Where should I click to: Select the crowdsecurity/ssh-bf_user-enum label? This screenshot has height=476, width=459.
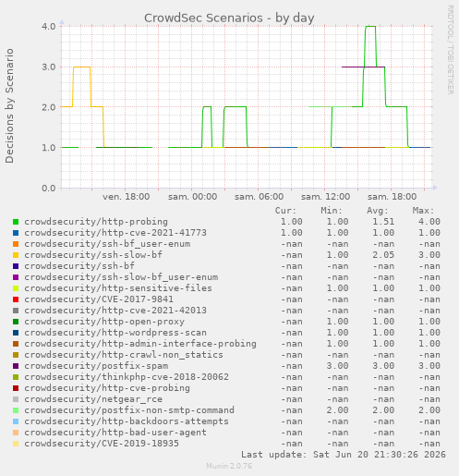point(107,244)
